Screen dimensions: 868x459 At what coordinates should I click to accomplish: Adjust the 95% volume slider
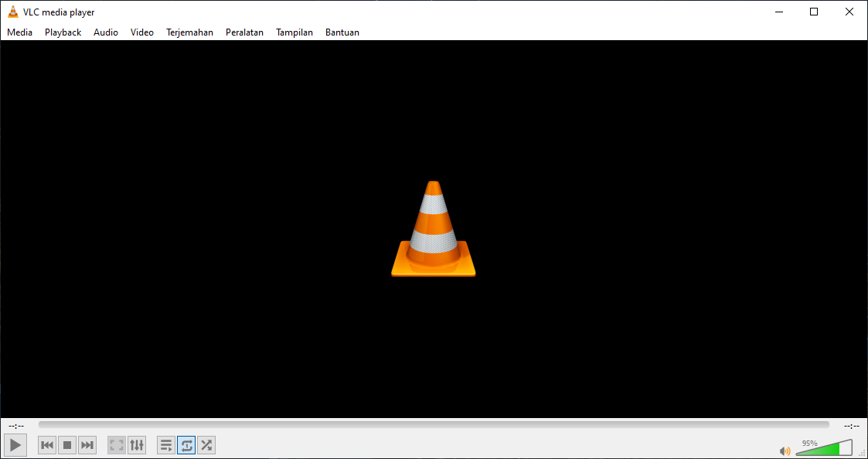(x=823, y=449)
